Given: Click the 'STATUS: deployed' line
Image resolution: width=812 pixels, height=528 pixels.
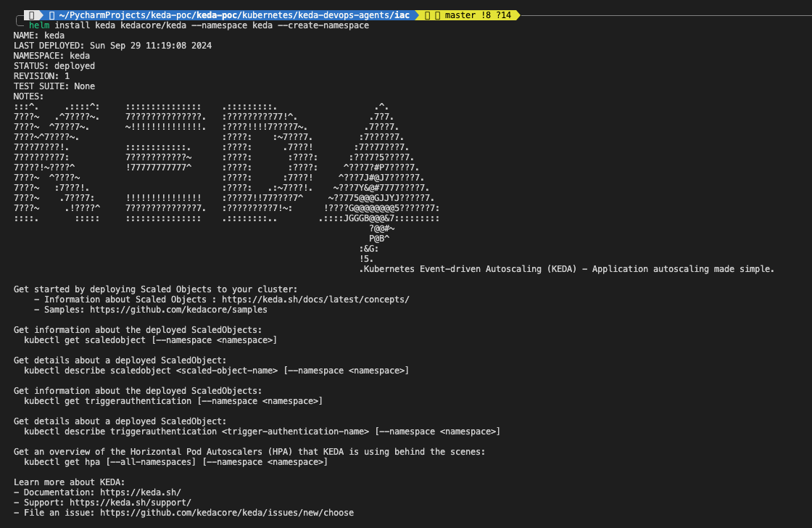Looking at the screenshot, I should pos(54,66).
